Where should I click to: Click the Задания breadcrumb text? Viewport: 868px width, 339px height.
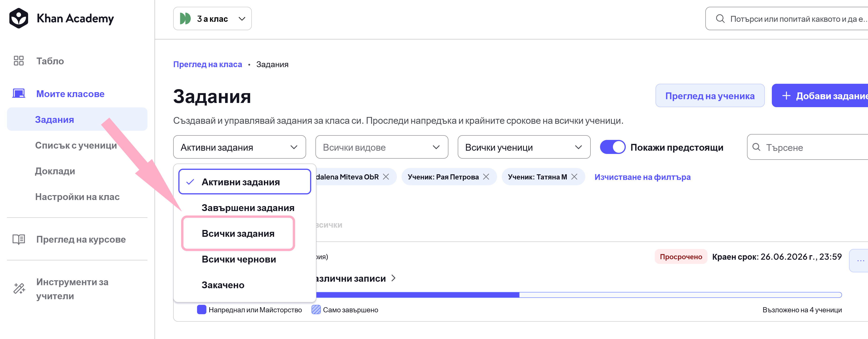(x=272, y=64)
